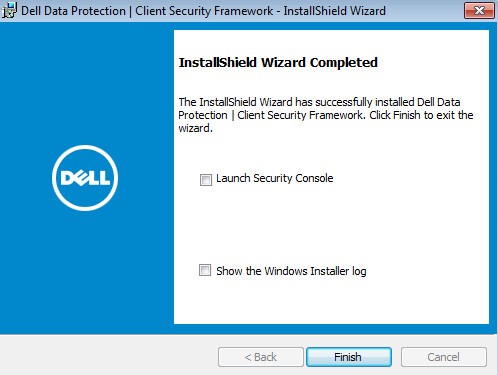
Task: Click the empty grey area left of Back
Action: pyautogui.click(x=108, y=357)
